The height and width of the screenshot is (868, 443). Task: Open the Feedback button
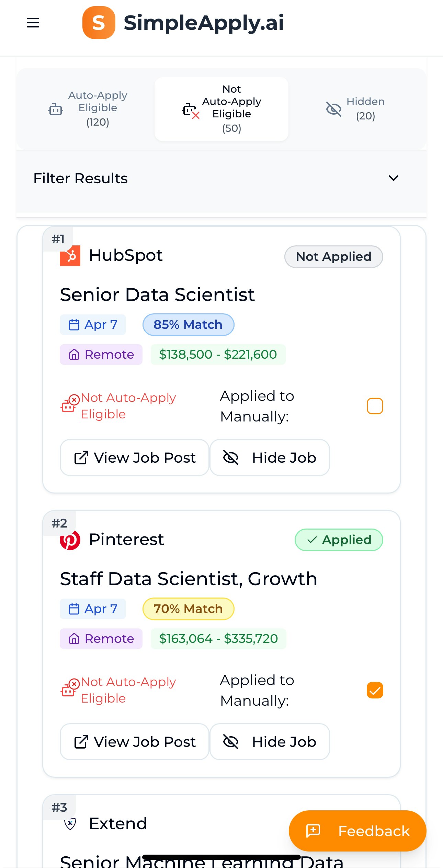(x=357, y=831)
